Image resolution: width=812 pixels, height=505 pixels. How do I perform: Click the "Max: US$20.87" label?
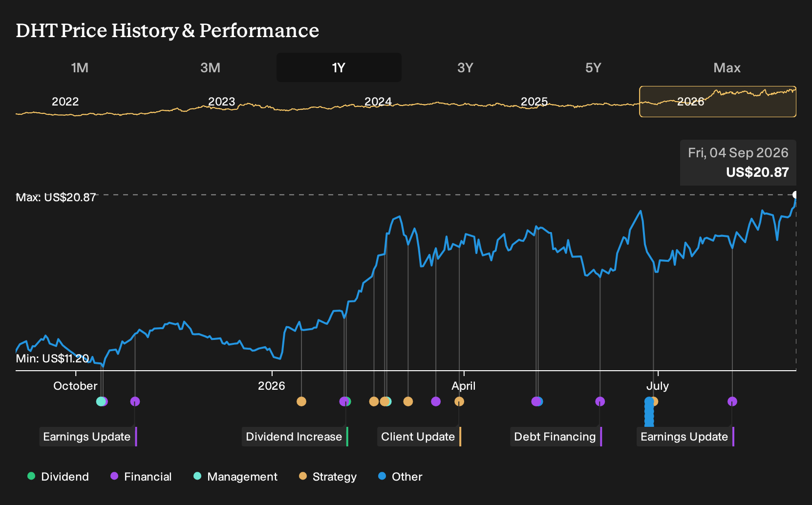click(x=56, y=197)
